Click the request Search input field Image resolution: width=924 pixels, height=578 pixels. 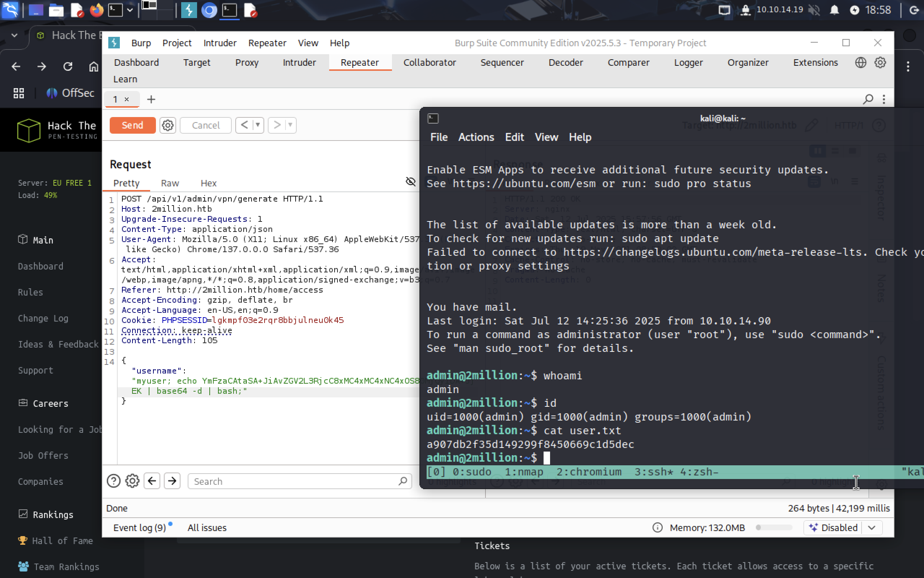click(300, 481)
